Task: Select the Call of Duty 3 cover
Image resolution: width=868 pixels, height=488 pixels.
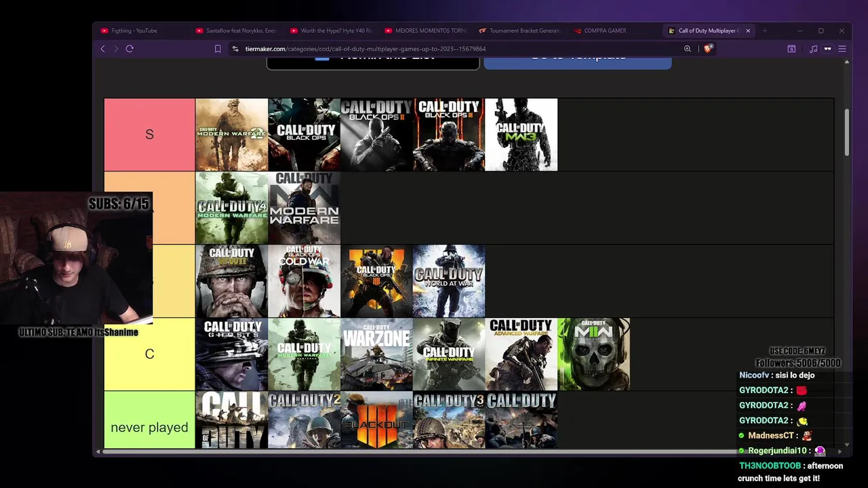Action: tap(449, 420)
